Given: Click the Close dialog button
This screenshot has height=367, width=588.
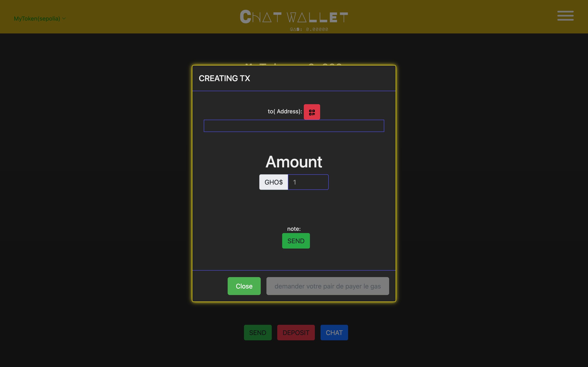Looking at the screenshot, I should 244,286.
